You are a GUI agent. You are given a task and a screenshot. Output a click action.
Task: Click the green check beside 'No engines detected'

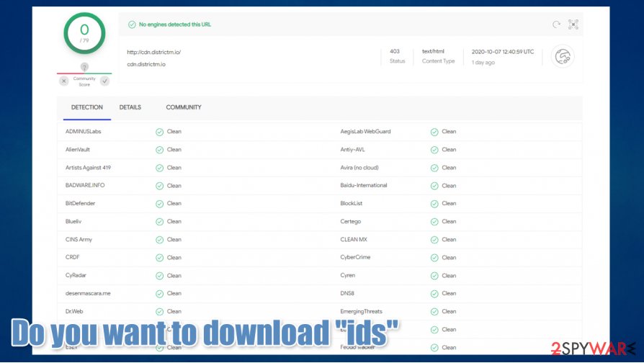132,24
